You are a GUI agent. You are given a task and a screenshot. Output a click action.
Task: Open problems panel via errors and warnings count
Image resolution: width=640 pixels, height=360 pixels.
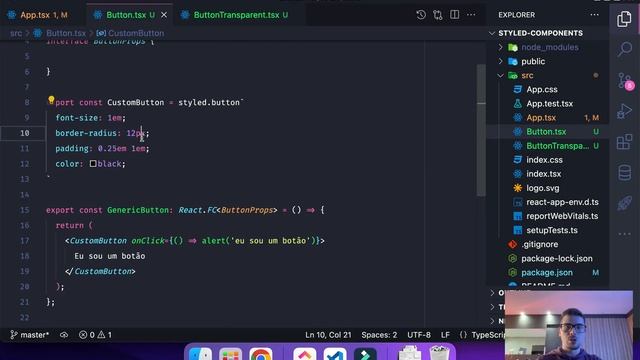(x=95, y=335)
